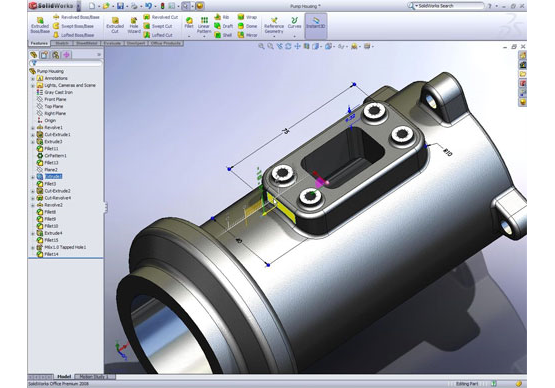This screenshot has width=555, height=388.
Task: Switch to the Features tab
Action: [x=39, y=43]
